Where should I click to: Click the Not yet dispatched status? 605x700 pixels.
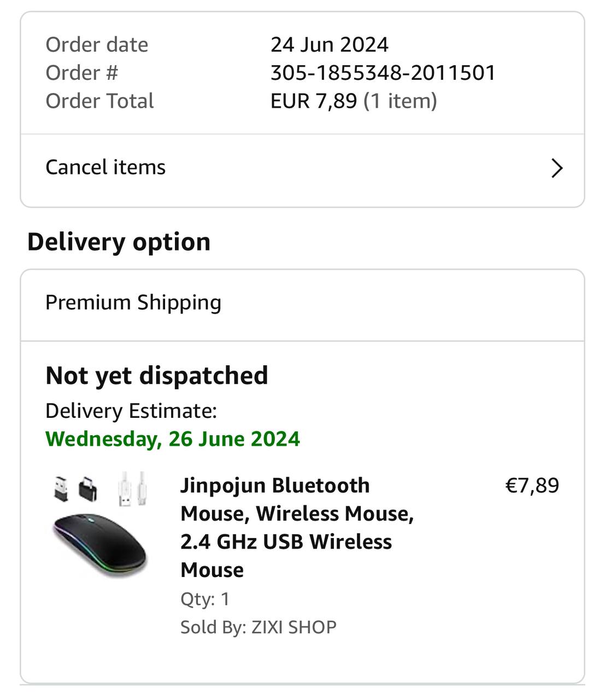[156, 376]
